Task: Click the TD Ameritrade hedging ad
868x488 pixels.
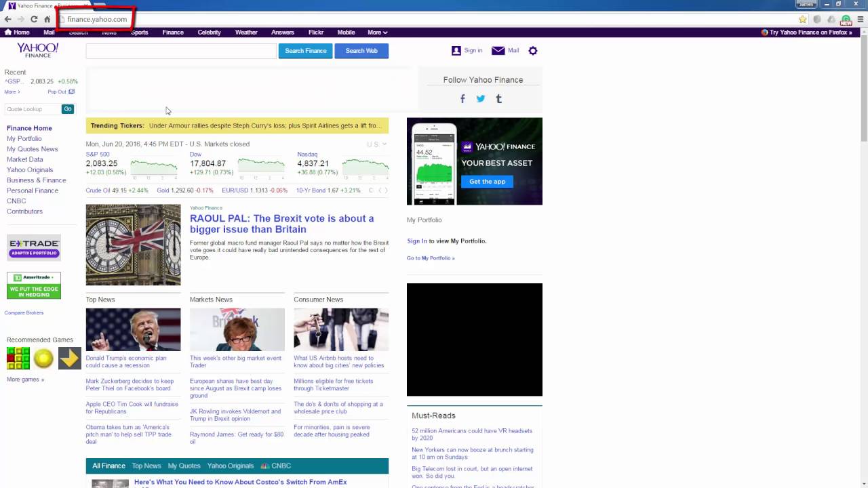Action: click(x=34, y=285)
